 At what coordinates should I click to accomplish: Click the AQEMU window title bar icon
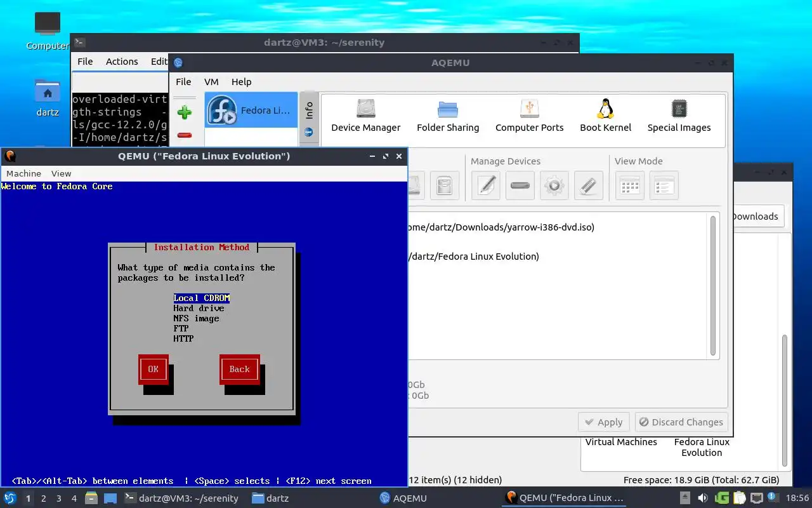pyautogui.click(x=178, y=62)
